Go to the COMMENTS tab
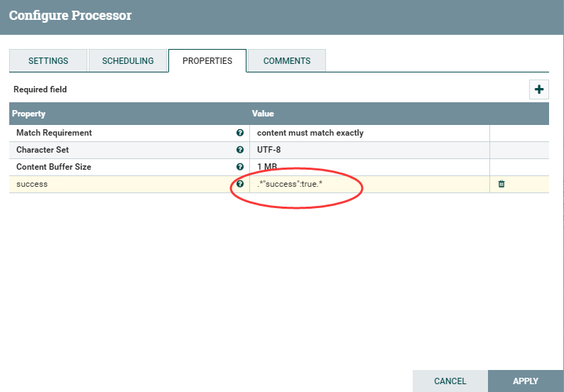This screenshot has width=564, height=392. point(287,61)
